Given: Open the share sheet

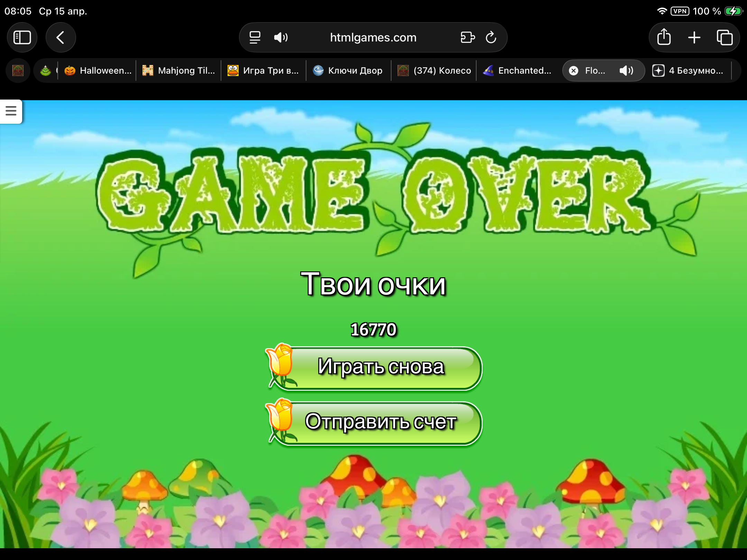Looking at the screenshot, I should [664, 37].
